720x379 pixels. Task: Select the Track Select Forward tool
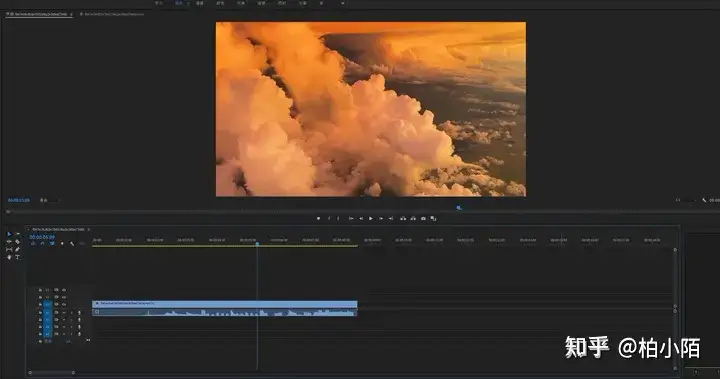point(18,234)
